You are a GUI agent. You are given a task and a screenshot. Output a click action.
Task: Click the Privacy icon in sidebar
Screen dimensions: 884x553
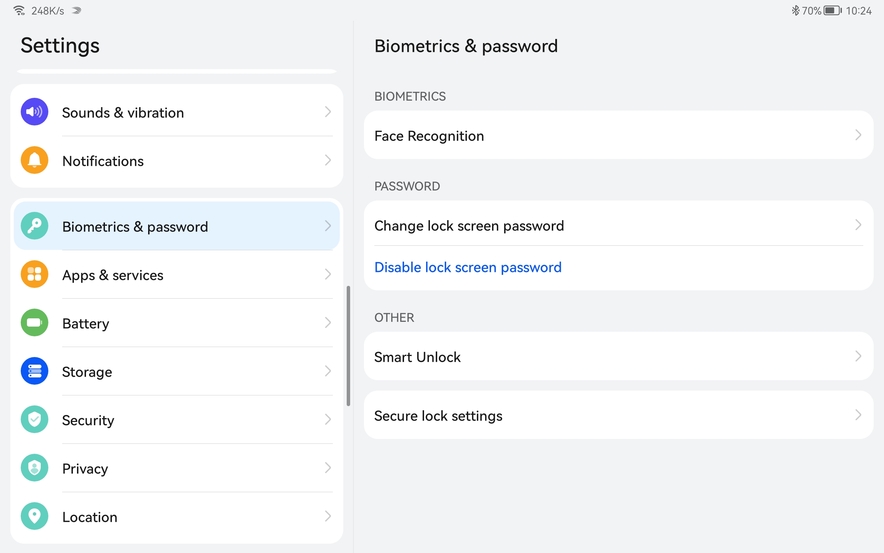(34, 468)
